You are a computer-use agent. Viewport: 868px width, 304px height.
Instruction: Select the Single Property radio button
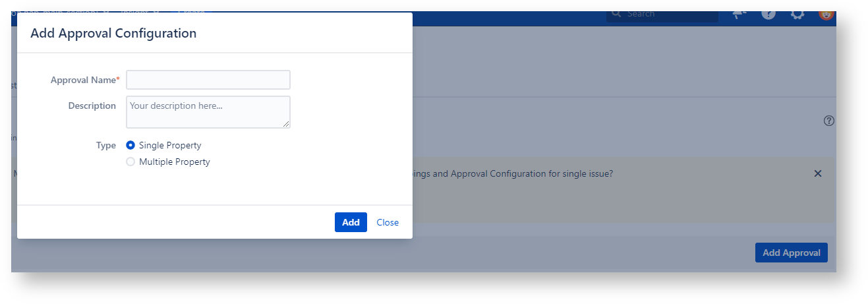(x=130, y=145)
